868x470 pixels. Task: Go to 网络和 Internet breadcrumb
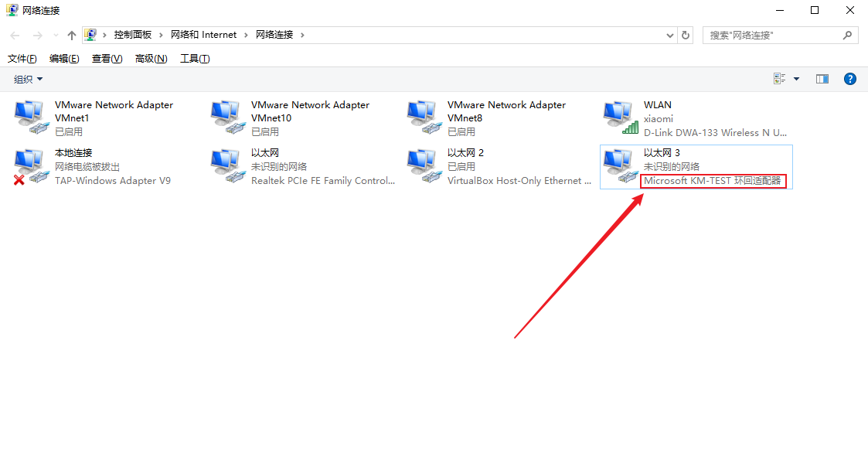(x=203, y=34)
